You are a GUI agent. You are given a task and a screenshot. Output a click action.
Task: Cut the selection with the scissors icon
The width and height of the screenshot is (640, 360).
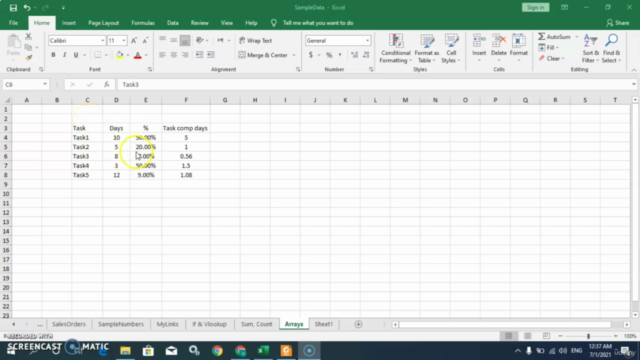(28, 37)
